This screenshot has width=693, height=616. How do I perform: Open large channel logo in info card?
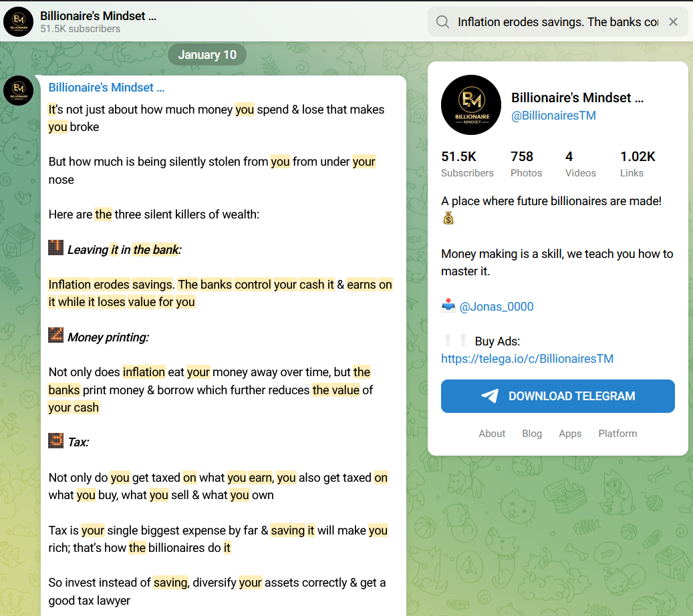(x=471, y=105)
